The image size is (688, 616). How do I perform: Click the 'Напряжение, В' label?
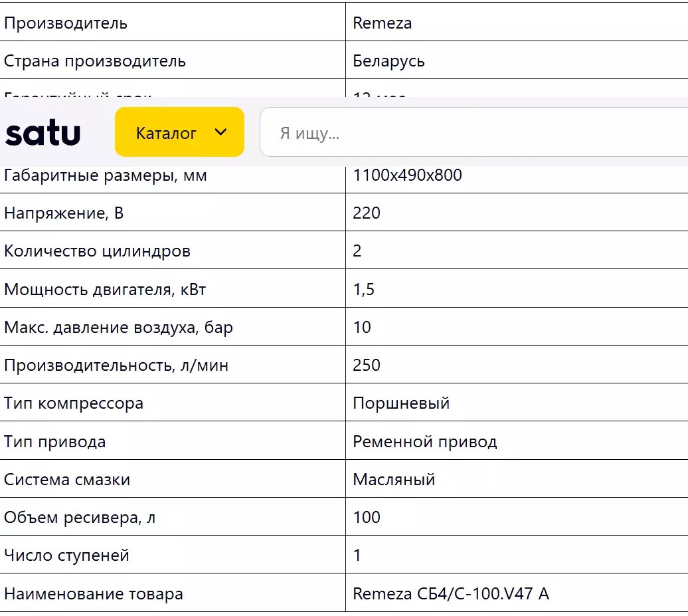pos(64,213)
